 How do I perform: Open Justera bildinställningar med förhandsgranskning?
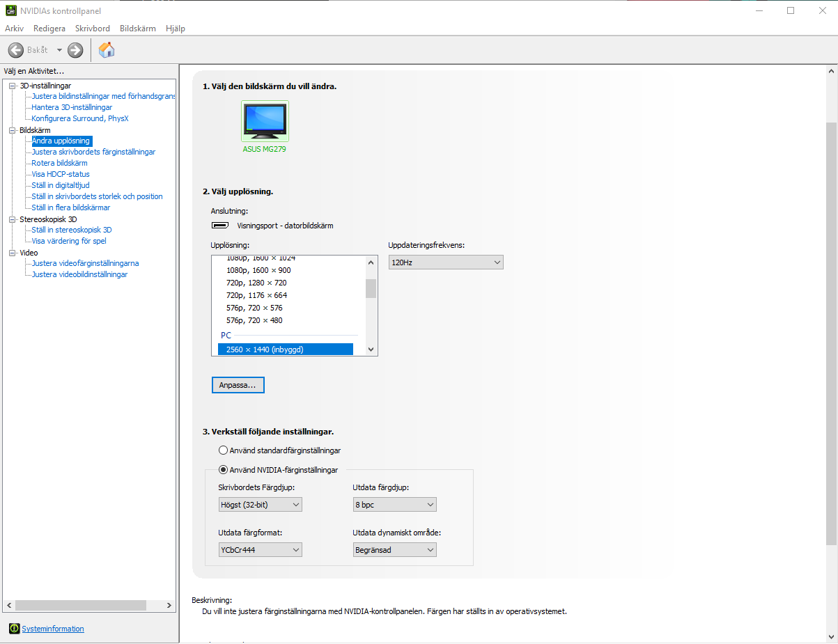tap(103, 96)
